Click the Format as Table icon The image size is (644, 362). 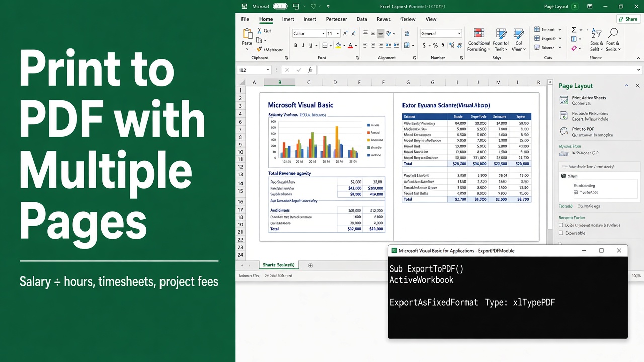(501, 34)
